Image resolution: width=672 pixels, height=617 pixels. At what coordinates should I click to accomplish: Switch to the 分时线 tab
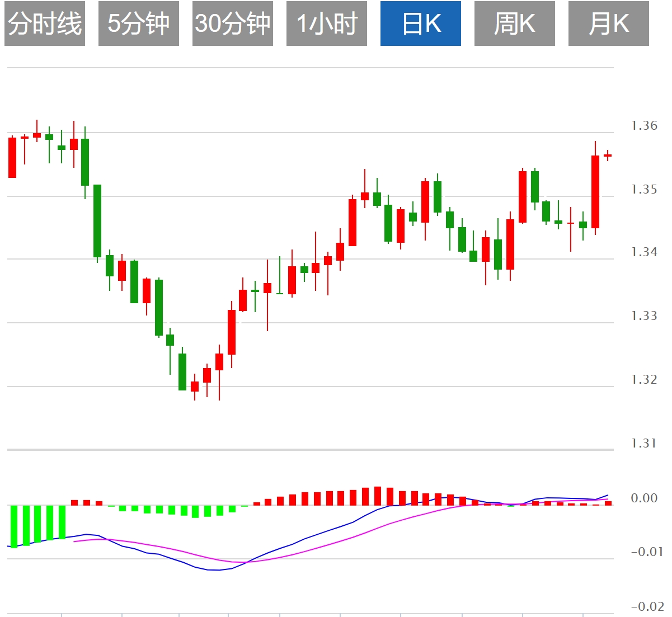[x=45, y=23]
